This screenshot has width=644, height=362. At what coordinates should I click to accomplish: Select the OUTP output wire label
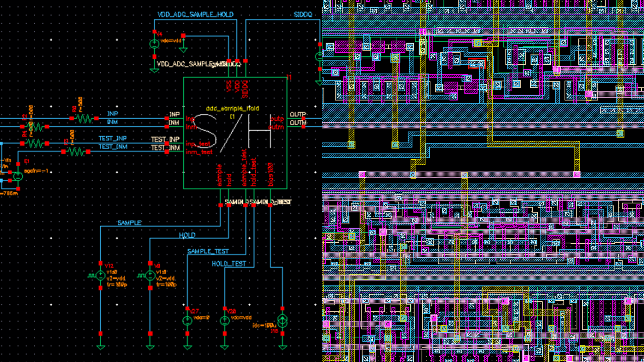click(x=297, y=114)
